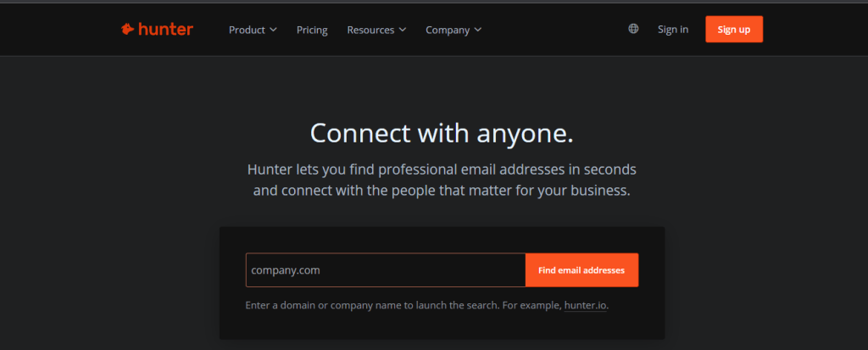Open the language globe icon
Screen dimensions: 868x350
633,29
